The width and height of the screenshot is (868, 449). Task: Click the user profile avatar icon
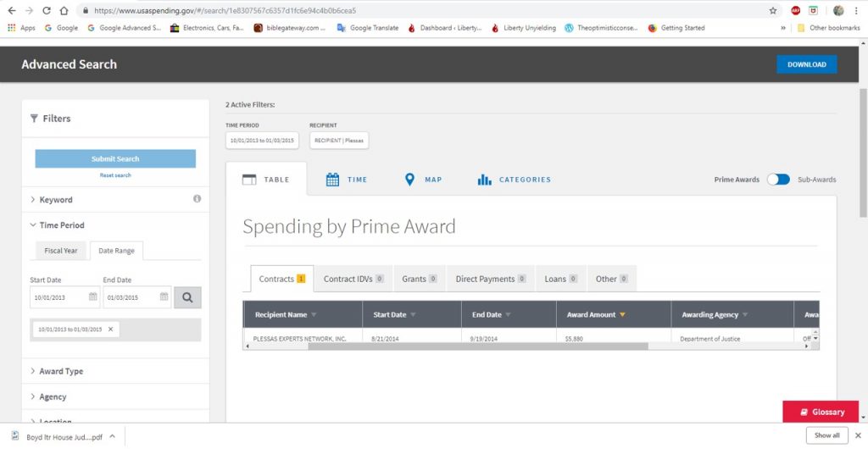[838, 10]
